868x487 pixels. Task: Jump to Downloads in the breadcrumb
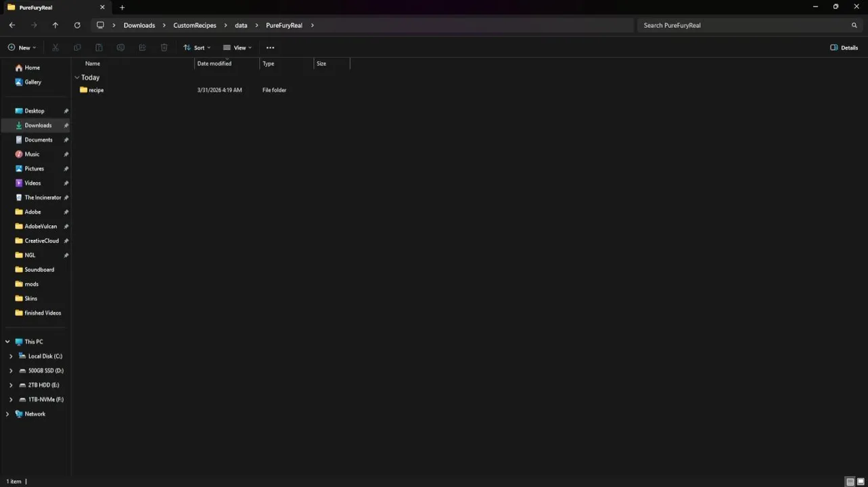click(139, 25)
